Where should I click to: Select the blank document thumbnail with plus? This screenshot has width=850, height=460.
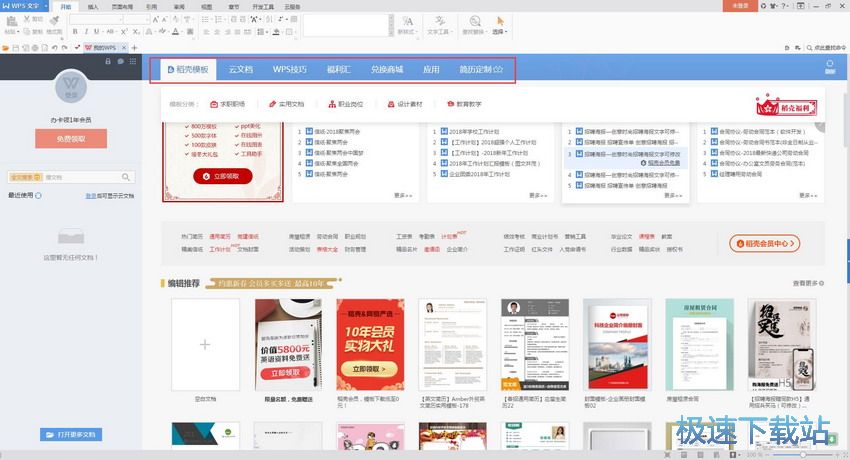[205, 345]
